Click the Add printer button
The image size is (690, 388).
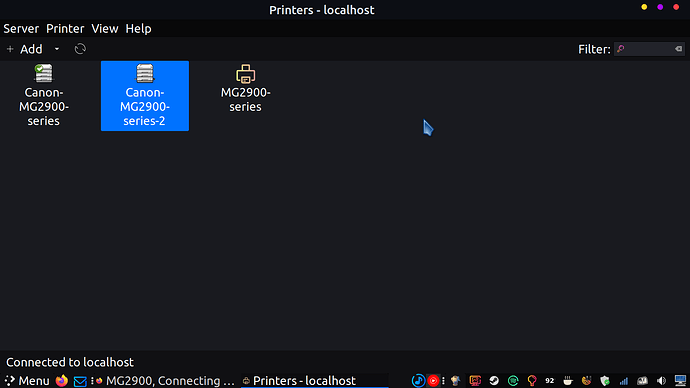click(25, 49)
